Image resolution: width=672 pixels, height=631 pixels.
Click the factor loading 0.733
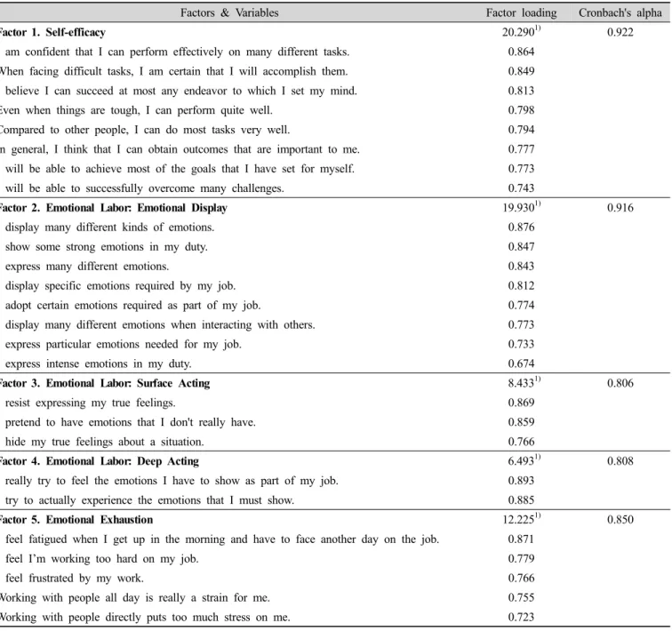pos(521,345)
